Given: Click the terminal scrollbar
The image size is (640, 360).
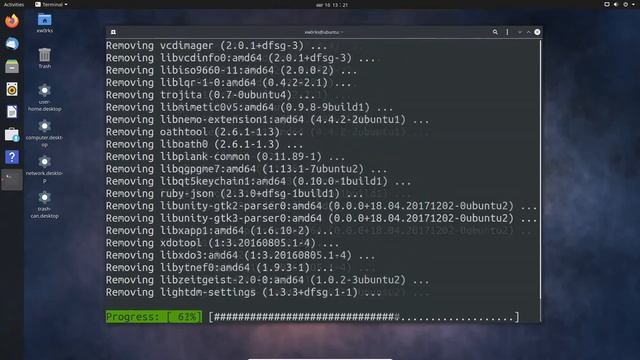Looking at the screenshot, I should pyautogui.click(x=540, y=169).
